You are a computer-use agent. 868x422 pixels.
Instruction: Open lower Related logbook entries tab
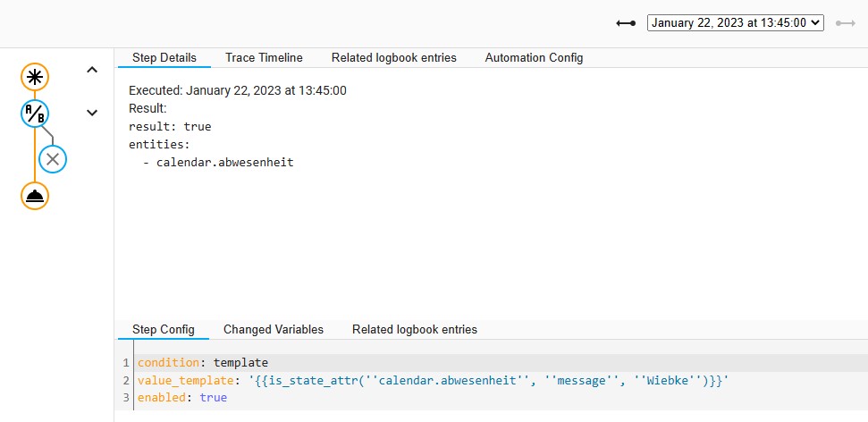(415, 330)
